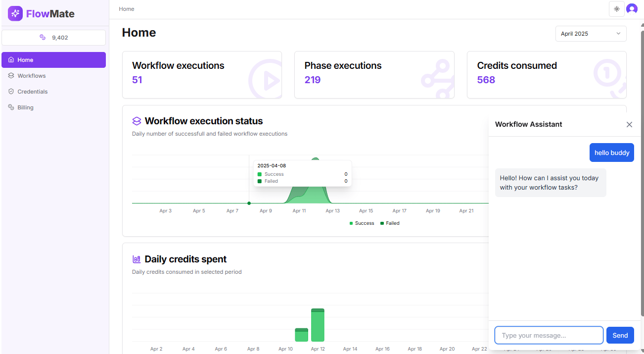Select the Home sidebar menu item
Screen dimensions: 644x354
click(x=53, y=60)
